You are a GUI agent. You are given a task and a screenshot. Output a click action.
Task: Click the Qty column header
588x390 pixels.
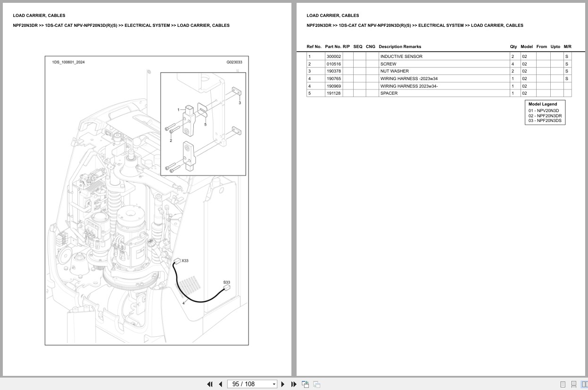pos(513,47)
